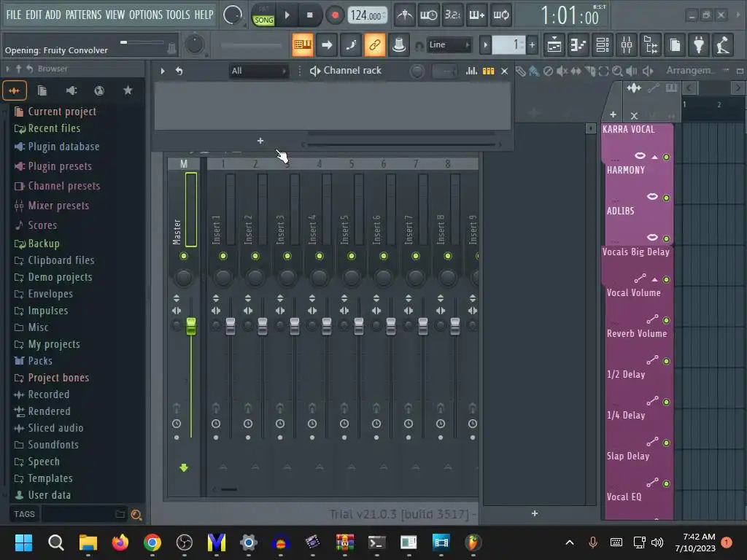Stop playback with the stop button

(x=309, y=15)
